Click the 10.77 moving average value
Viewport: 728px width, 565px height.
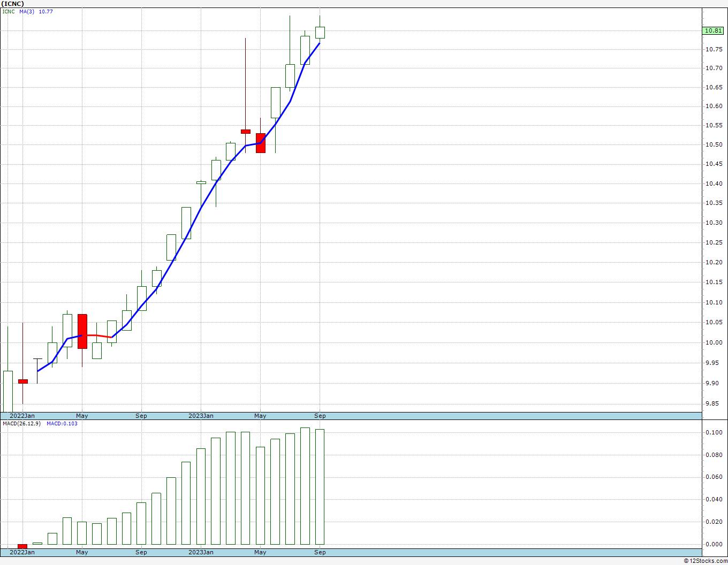click(45, 11)
